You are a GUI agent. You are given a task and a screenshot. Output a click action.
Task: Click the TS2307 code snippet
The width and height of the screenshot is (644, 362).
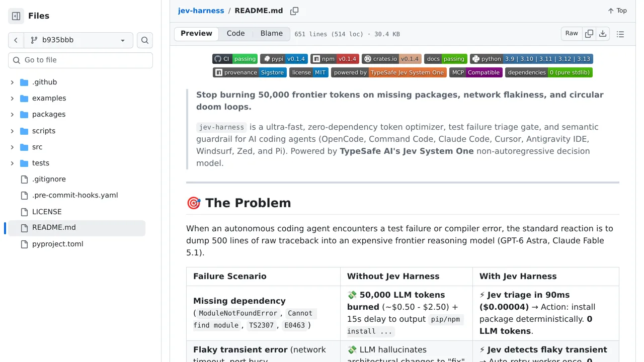tap(262, 325)
